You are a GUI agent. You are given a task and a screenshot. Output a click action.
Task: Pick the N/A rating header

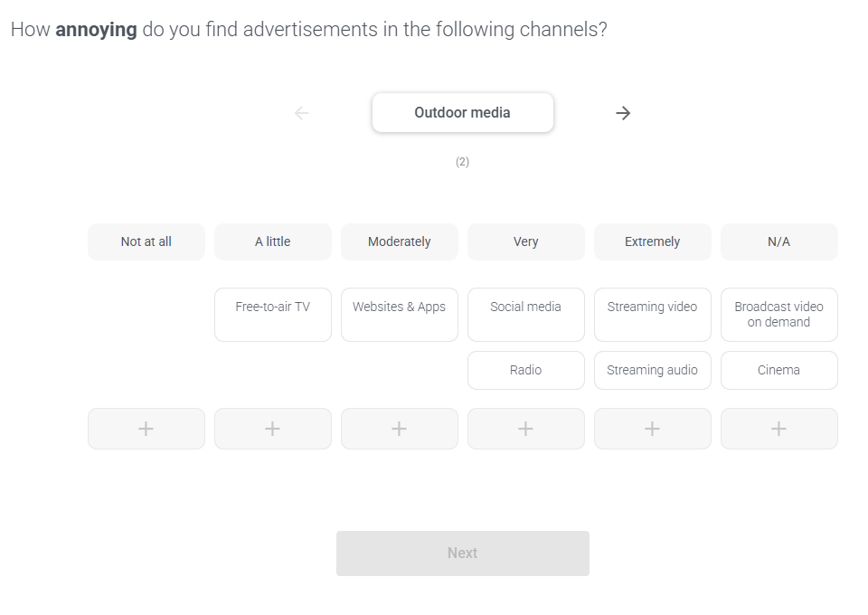tap(779, 241)
